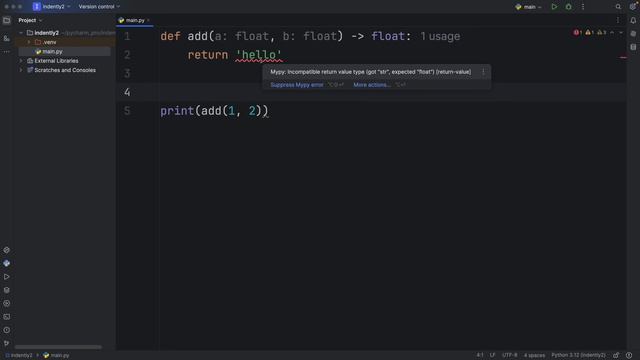This screenshot has height=360, width=640.
Task: Open caret position 4:1 in status bar
Action: pos(480,355)
